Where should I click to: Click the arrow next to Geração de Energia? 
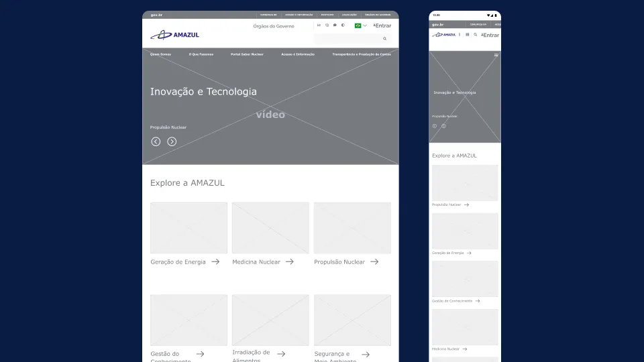[215, 262]
